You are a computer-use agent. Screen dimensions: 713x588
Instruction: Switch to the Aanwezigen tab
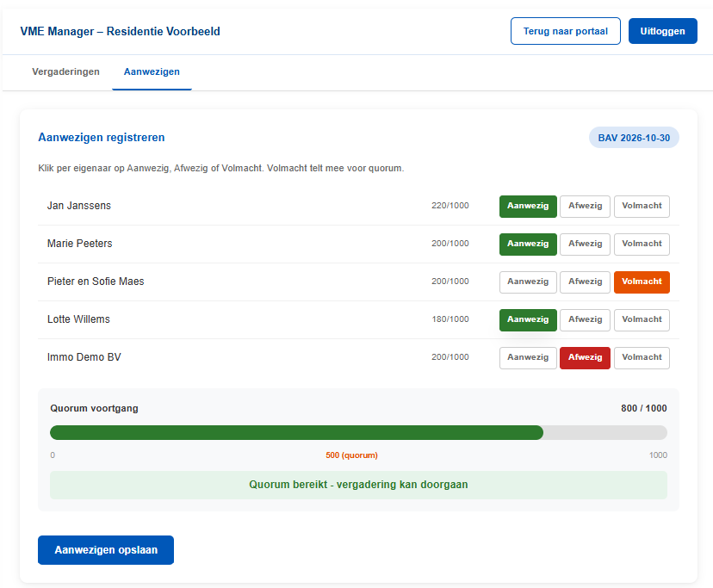tap(152, 71)
